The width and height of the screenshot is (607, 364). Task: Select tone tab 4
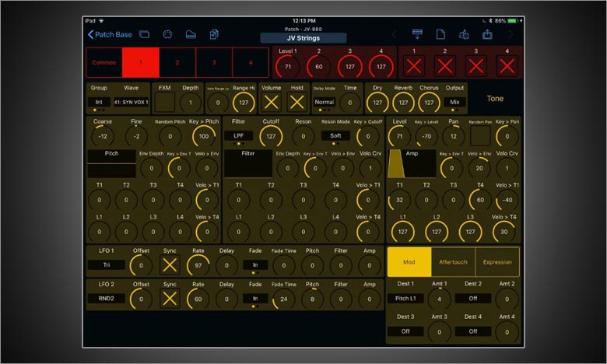click(x=251, y=62)
